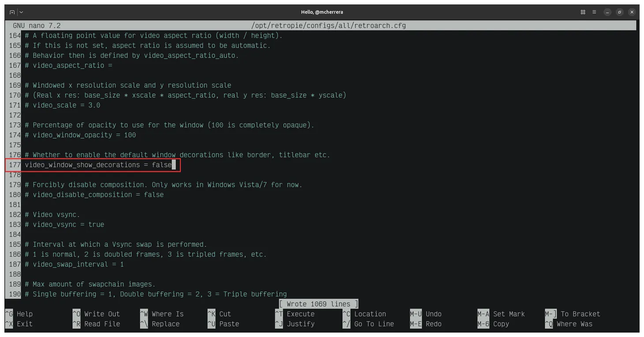Viewport: 644px width, 337px height.
Task: Click the ^G Help shortcut
Action: (19, 314)
